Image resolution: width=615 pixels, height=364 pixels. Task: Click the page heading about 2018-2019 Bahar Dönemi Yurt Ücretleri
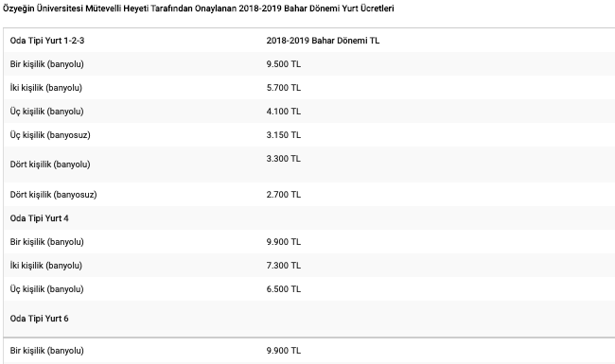pos(198,9)
